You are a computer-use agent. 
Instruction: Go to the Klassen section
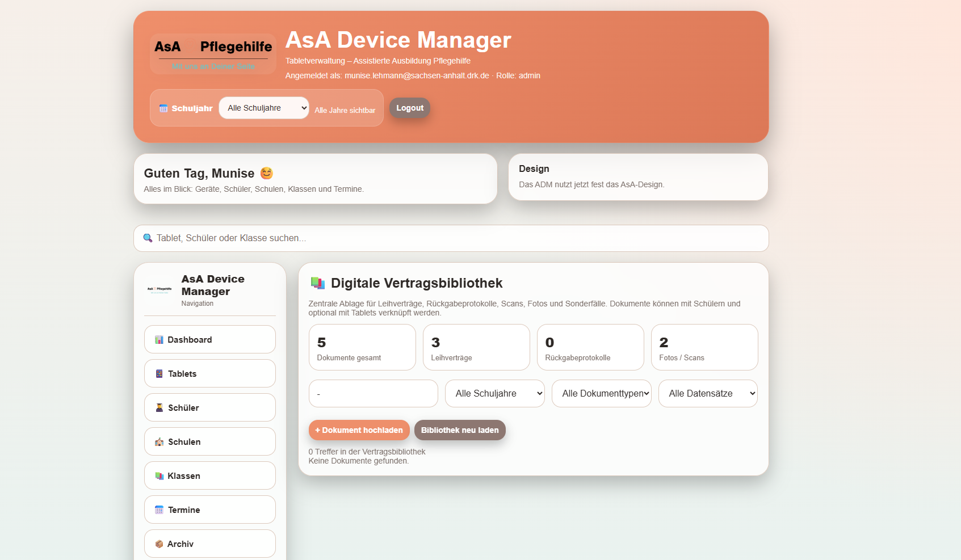(x=210, y=475)
